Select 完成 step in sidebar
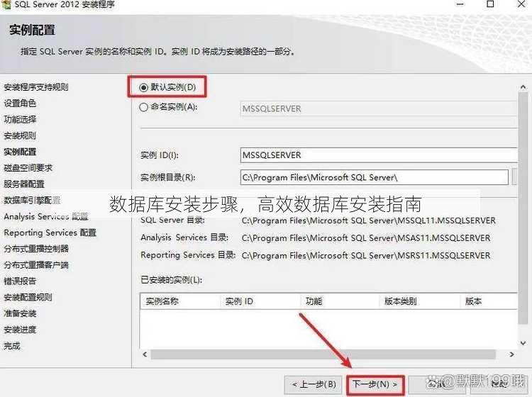Viewport: 532px width, 397px height. (x=11, y=346)
